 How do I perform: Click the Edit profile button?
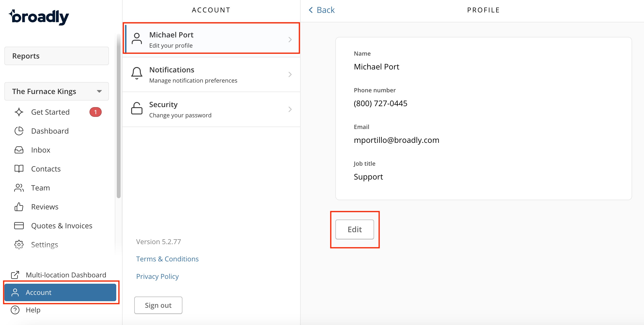tap(355, 229)
